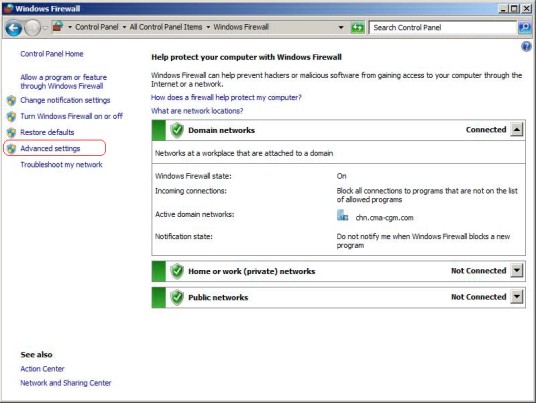Click the shield icon next to Advanced settings
Viewport: 536px width, 403px height.
(12, 149)
